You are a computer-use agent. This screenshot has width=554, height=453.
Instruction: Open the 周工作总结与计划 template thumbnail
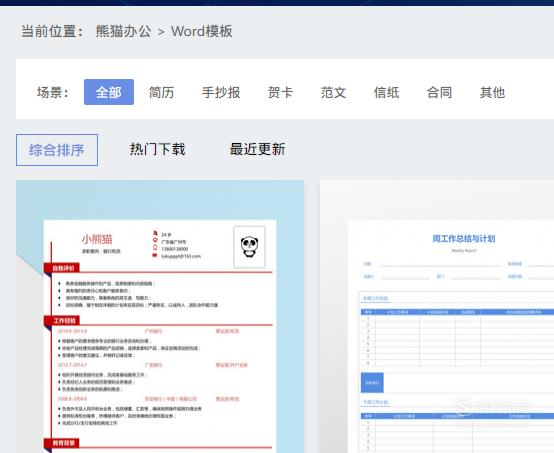[437, 317]
